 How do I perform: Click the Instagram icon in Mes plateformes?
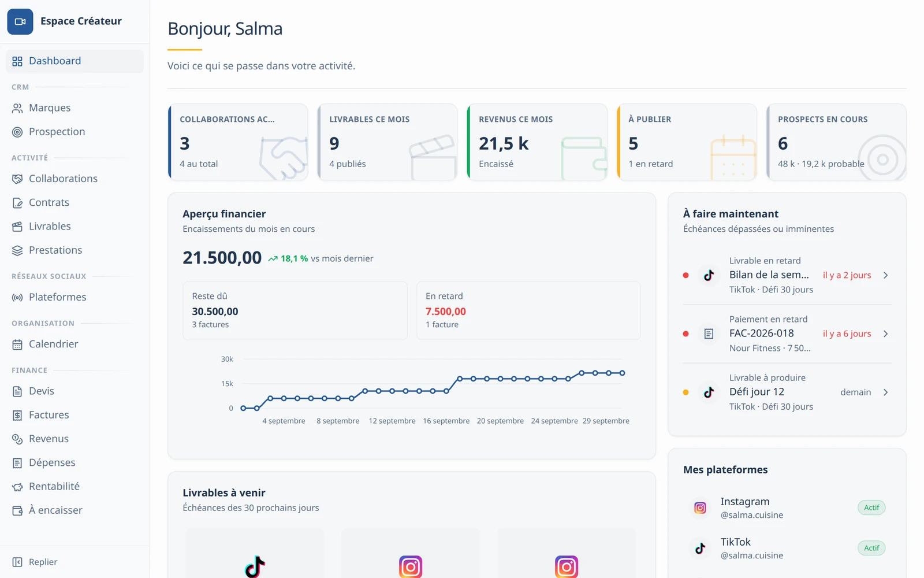point(700,507)
